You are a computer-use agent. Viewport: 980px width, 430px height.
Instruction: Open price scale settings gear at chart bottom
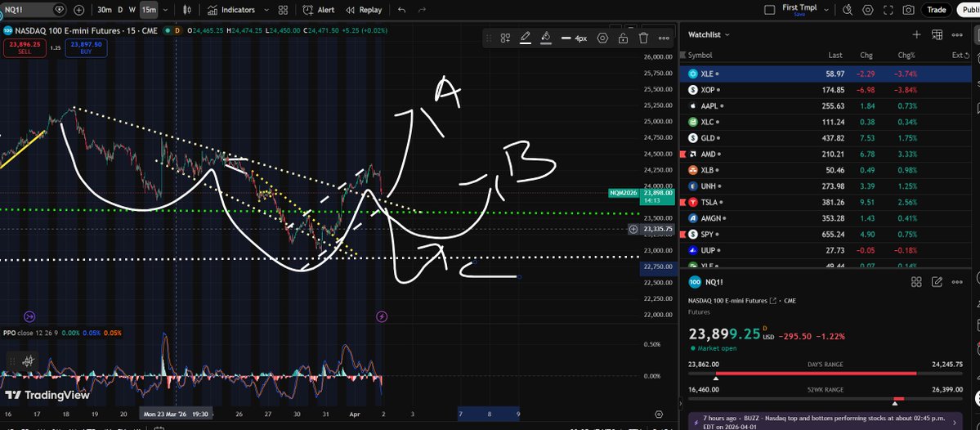coord(659,414)
